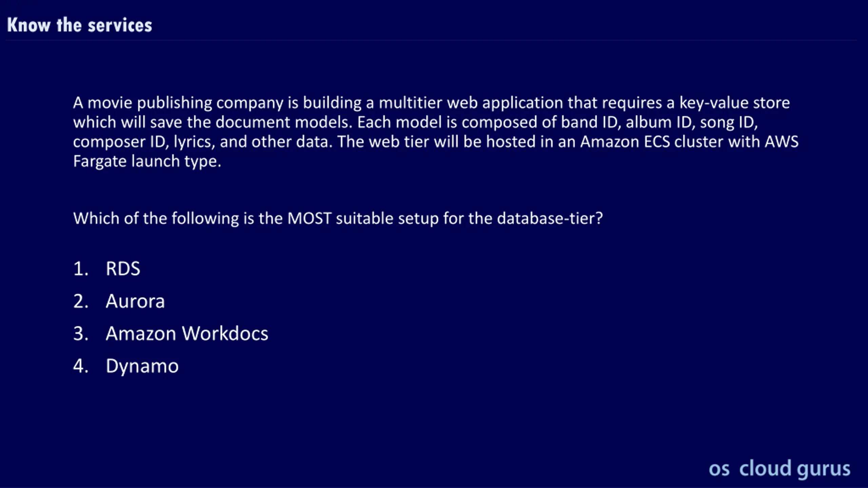The width and height of the screenshot is (868, 488).
Task: Click the 'Which of the following' question line
Action: pos(338,218)
